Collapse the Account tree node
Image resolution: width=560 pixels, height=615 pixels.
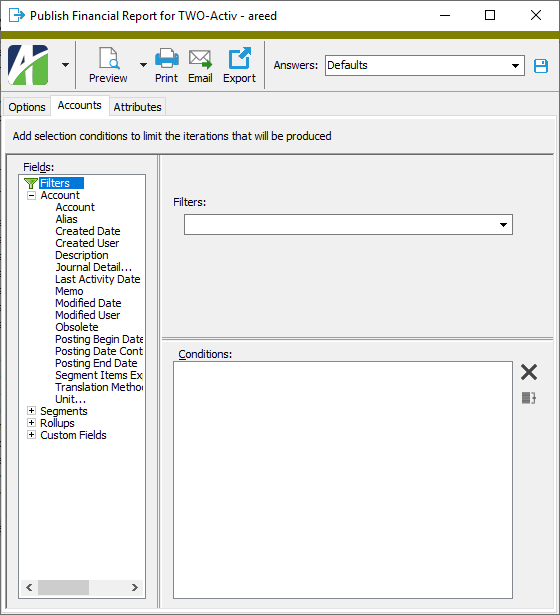[31, 195]
